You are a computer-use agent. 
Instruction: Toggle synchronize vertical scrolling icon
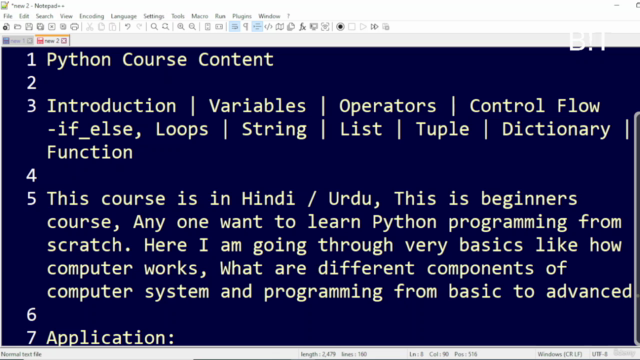click(208, 27)
